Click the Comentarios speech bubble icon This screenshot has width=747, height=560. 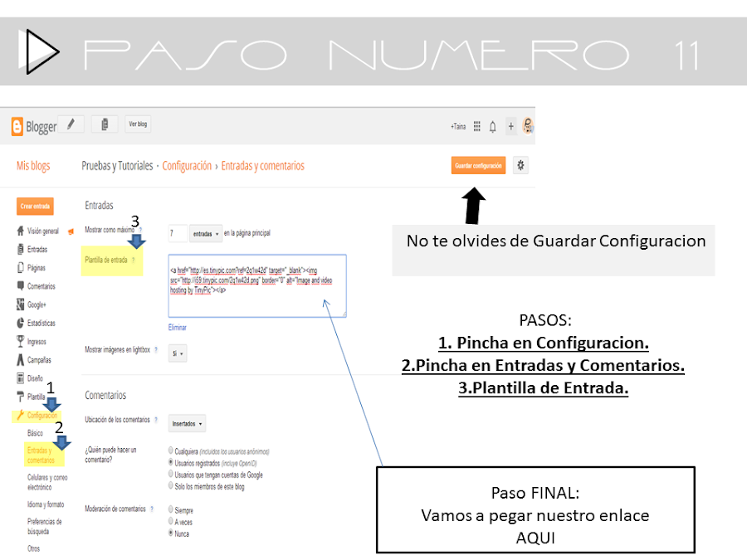coord(20,285)
